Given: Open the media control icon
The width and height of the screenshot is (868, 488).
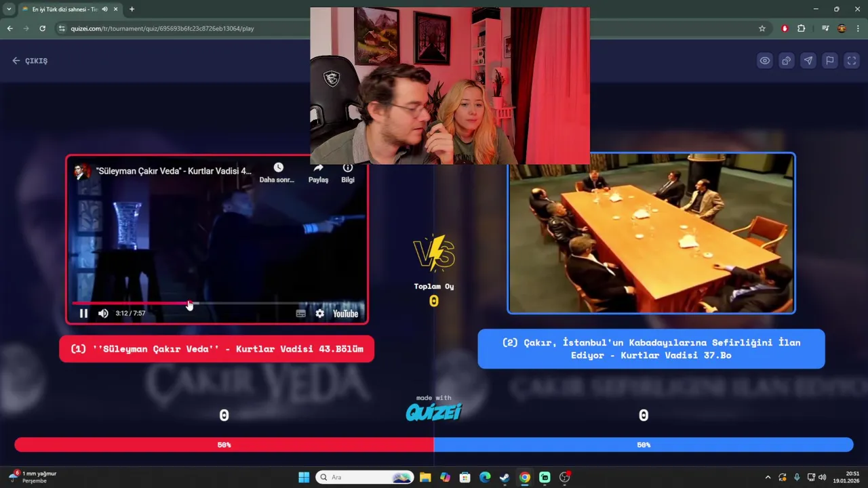Looking at the screenshot, I should [x=825, y=28].
